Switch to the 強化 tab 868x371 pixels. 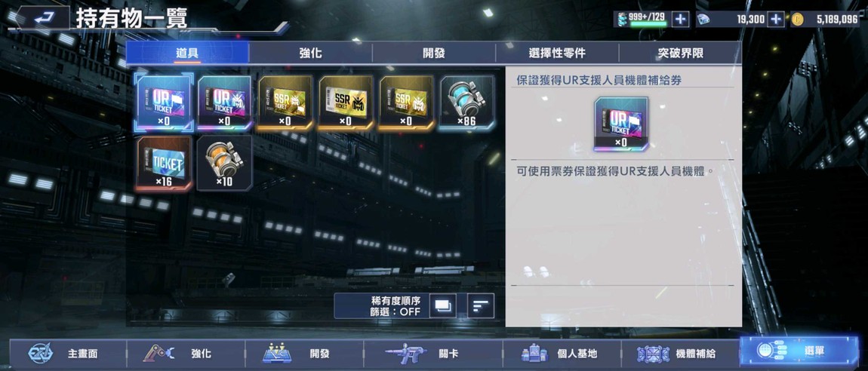click(310, 53)
